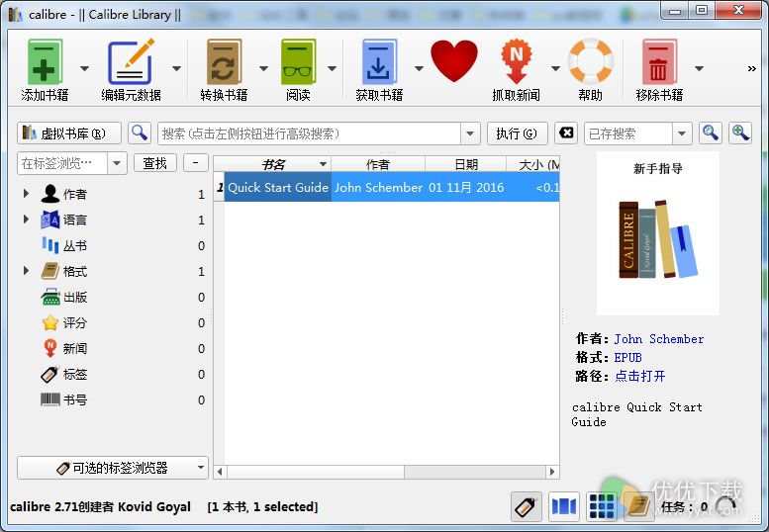
Task: Select the Formats (格式) category icon
Action: 50,271
